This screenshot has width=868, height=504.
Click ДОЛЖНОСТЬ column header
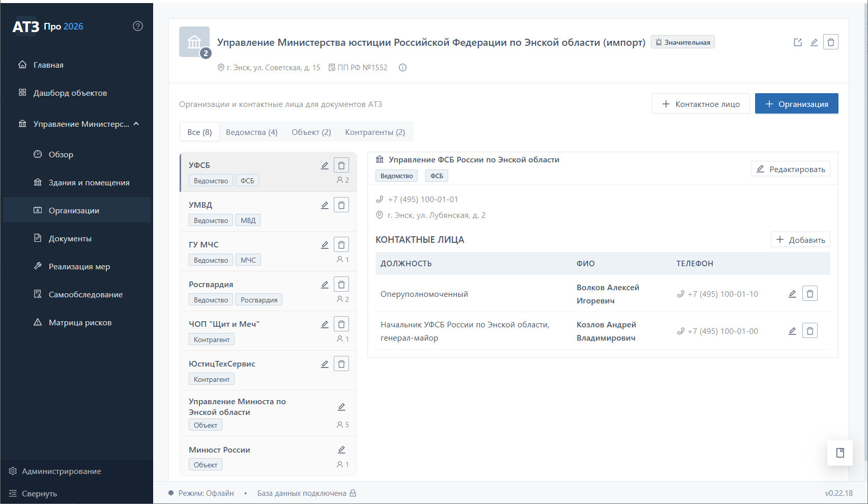(406, 263)
